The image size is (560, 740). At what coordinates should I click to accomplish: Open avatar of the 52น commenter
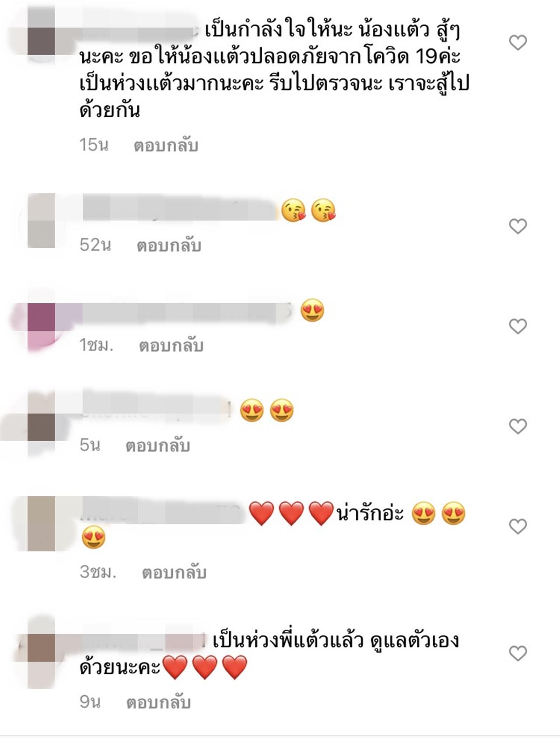tap(41, 221)
